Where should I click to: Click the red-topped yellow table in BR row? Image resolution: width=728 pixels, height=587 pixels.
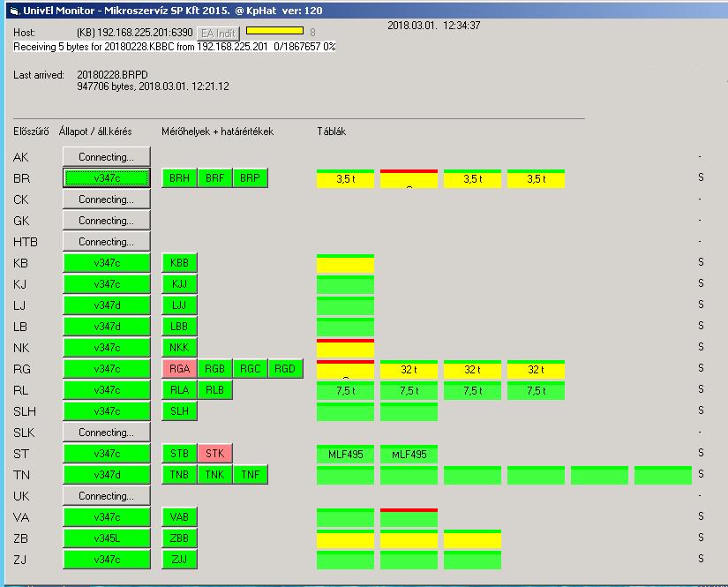pos(409,179)
